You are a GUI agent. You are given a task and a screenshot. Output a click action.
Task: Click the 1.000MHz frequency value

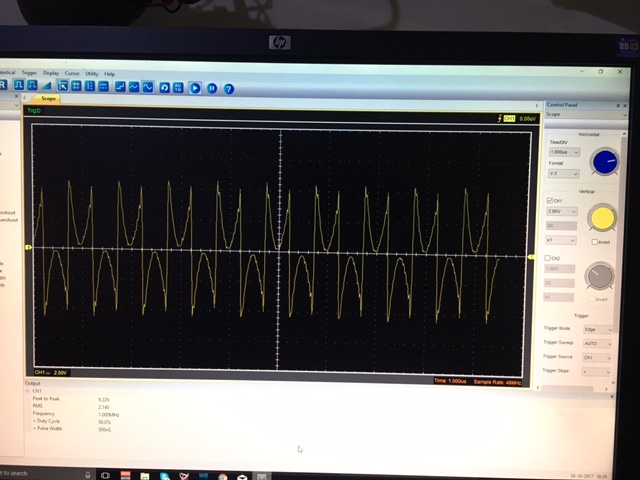coord(109,415)
